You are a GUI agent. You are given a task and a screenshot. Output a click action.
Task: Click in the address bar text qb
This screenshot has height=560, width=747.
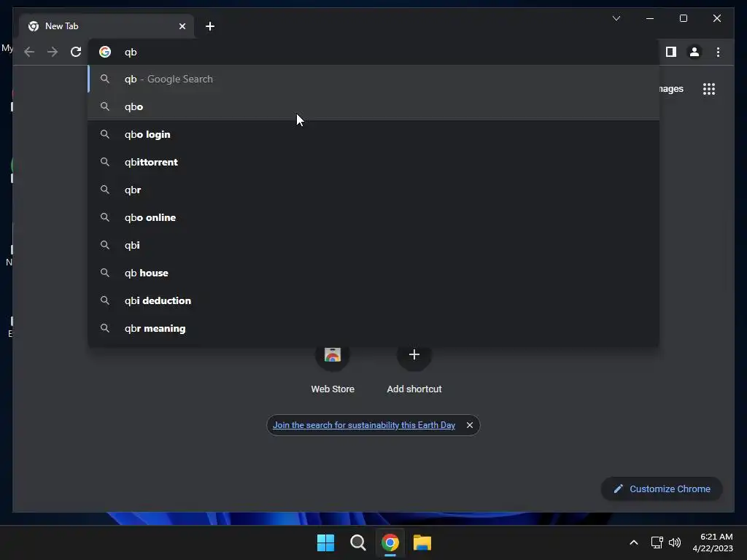(131, 52)
